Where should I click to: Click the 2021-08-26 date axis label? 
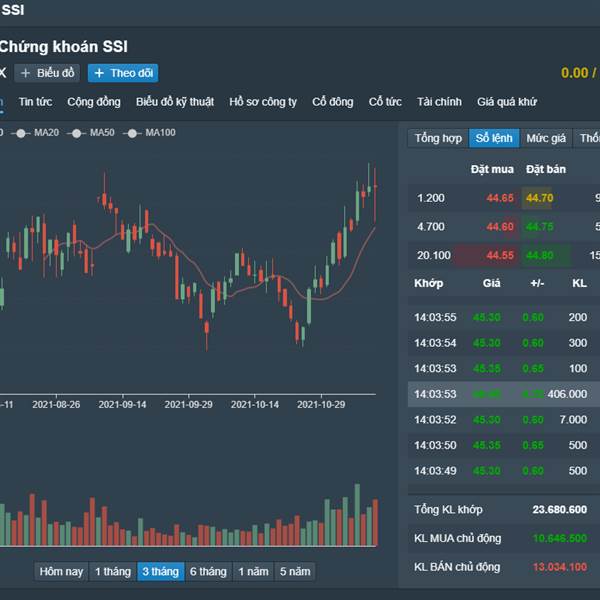pos(56,404)
